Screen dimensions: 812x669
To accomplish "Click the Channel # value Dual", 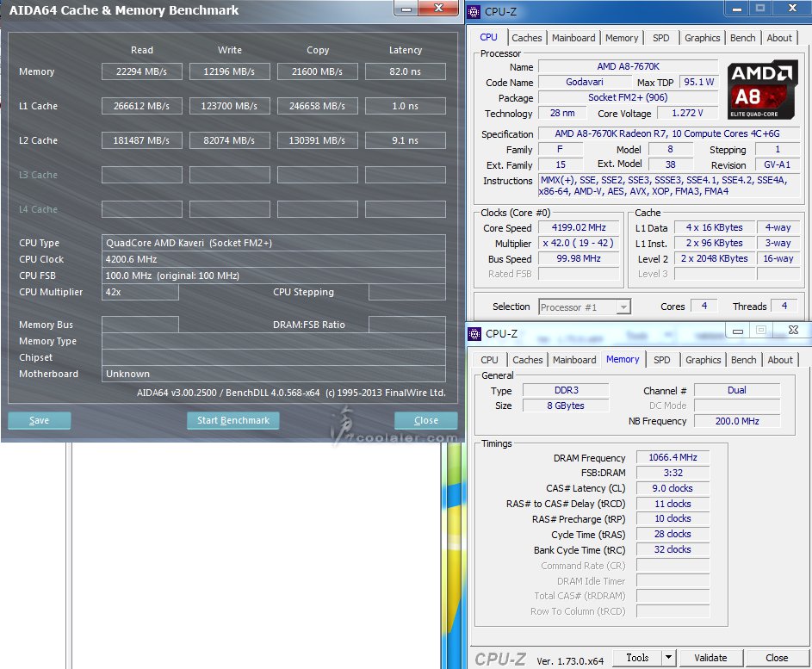I will tap(737, 390).
